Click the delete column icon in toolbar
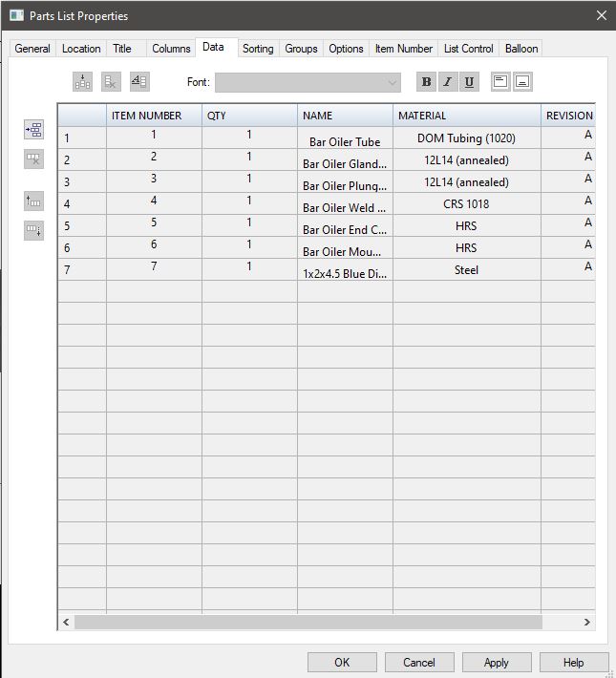Viewport: 616px width, 678px height. click(111, 82)
